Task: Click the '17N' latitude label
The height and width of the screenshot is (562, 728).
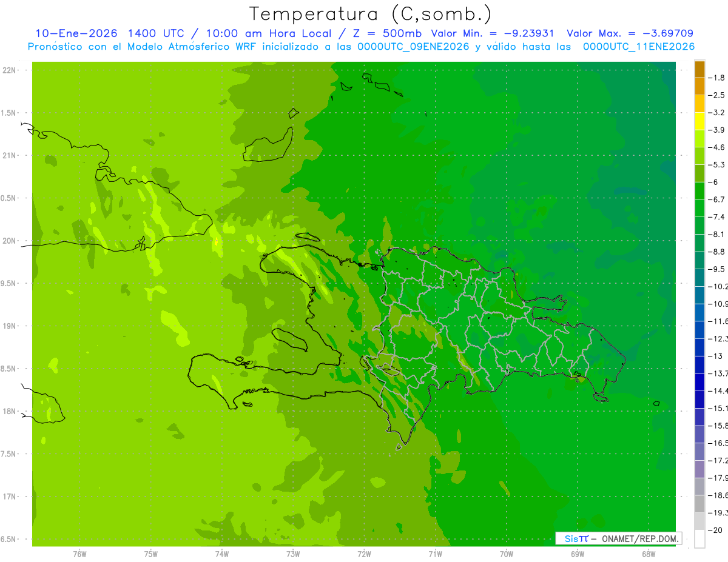Action: pyautogui.click(x=10, y=497)
